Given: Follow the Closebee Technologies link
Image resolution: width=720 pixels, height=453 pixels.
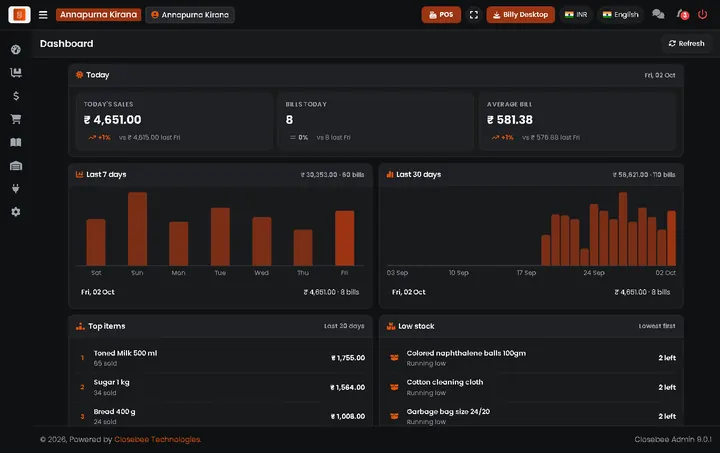Looking at the screenshot, I should click(x=158, y=440).
